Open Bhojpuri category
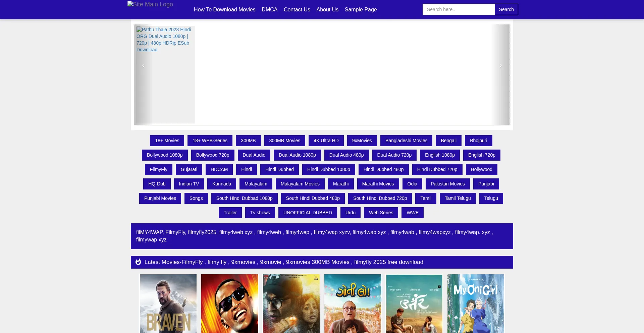Screen dimensions: 644x333 [x=479, y=141]
